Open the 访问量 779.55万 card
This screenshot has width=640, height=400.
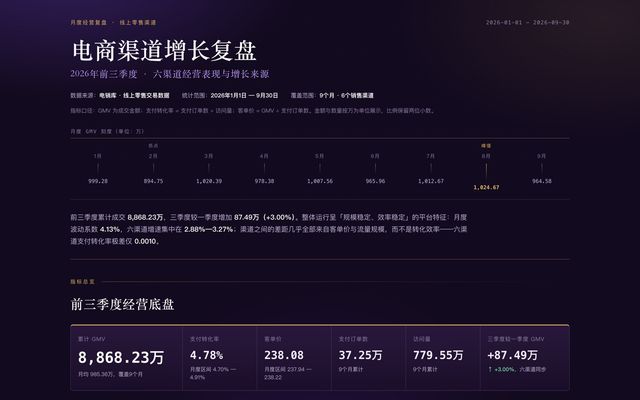(x=443, y=358)
